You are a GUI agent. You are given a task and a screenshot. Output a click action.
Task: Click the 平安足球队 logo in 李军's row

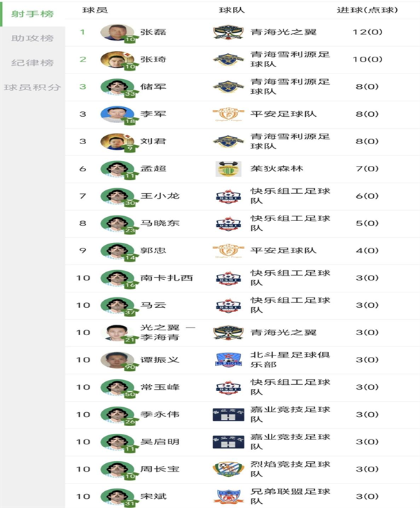click(x=228, y=114)
